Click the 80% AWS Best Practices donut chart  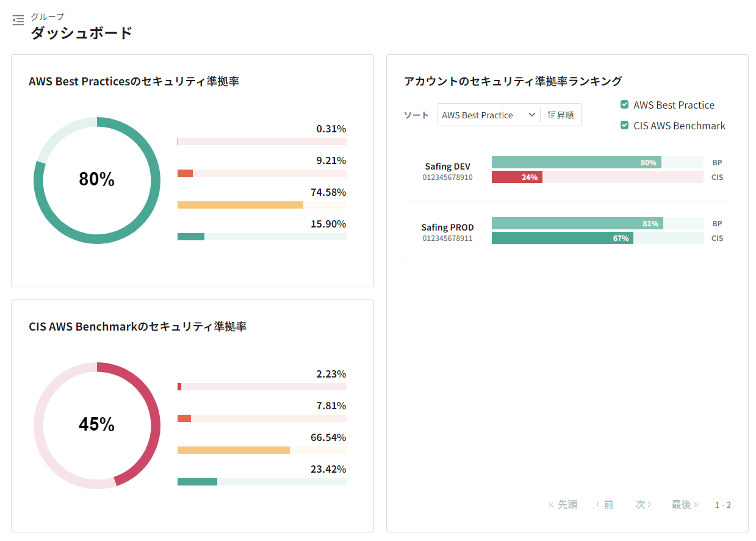tap(97, 180)
